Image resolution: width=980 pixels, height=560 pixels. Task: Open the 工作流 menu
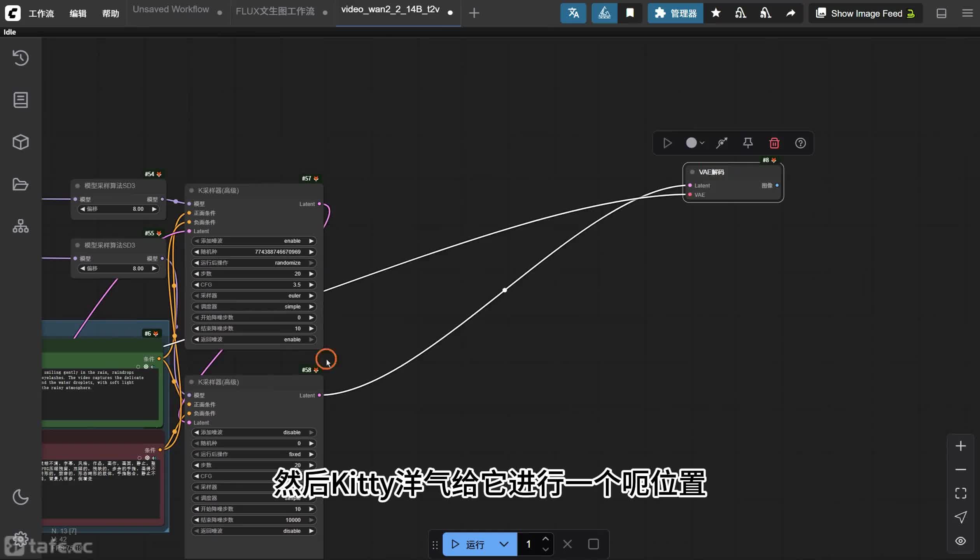pos(41,13)
